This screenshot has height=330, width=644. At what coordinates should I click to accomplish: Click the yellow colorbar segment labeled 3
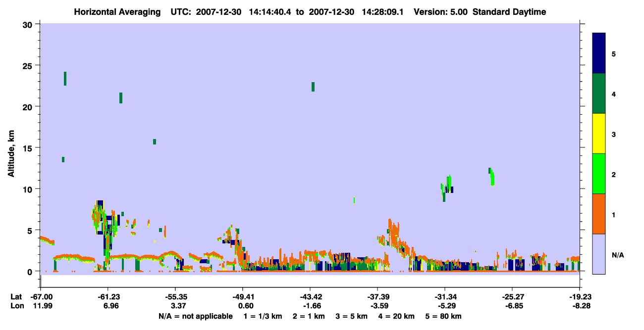pos(599,134)
